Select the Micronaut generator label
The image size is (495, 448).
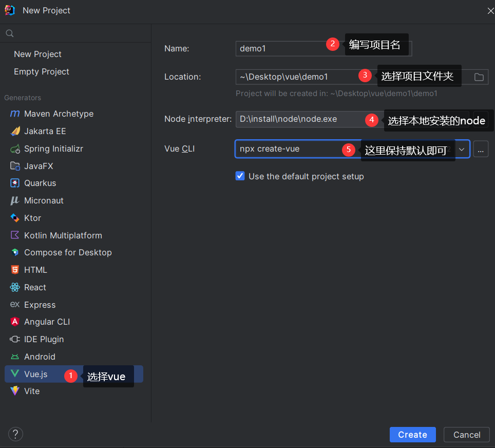tap(44, 200)
